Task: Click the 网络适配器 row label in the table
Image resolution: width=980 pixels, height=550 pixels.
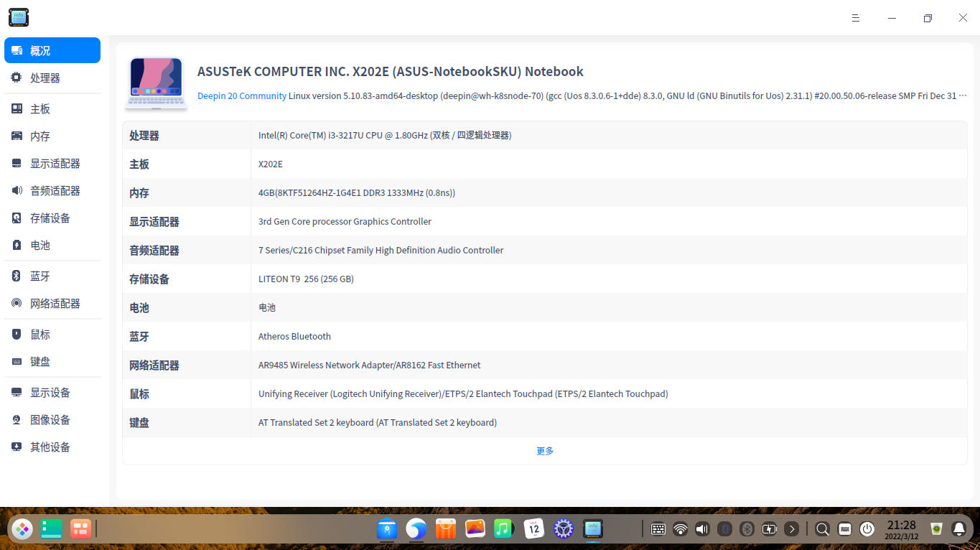Action: 154,365
